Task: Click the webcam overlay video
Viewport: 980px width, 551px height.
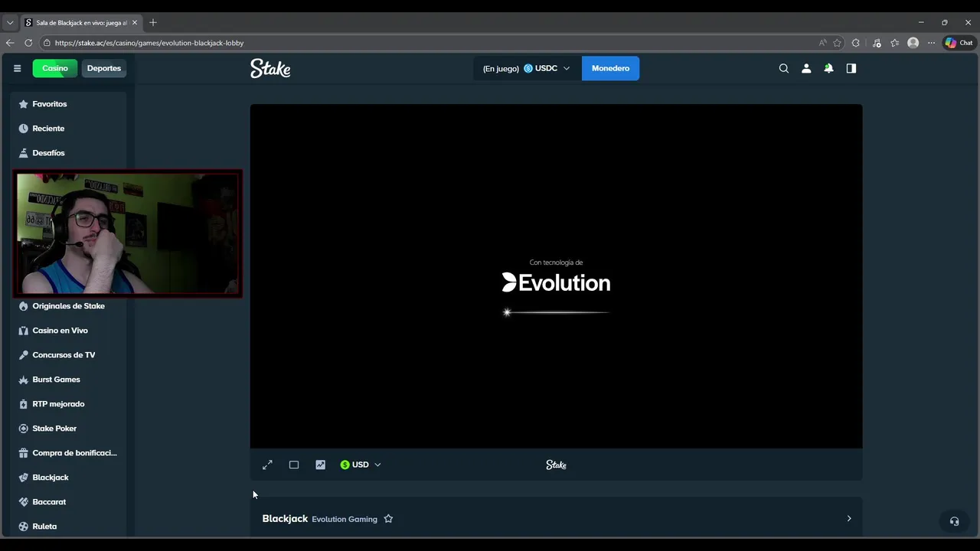Action: pyautogui.click(x=128, y=233)
